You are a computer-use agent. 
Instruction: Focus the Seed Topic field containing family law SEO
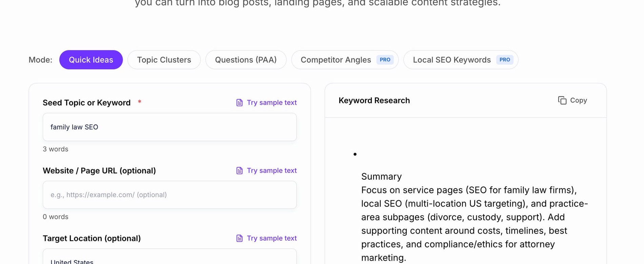(169, 127)
